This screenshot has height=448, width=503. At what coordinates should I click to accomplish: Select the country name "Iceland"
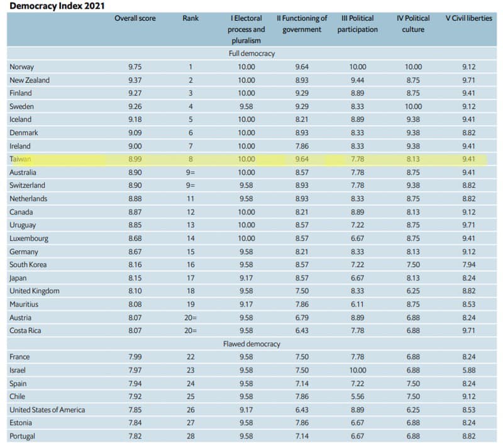[21, 120]
